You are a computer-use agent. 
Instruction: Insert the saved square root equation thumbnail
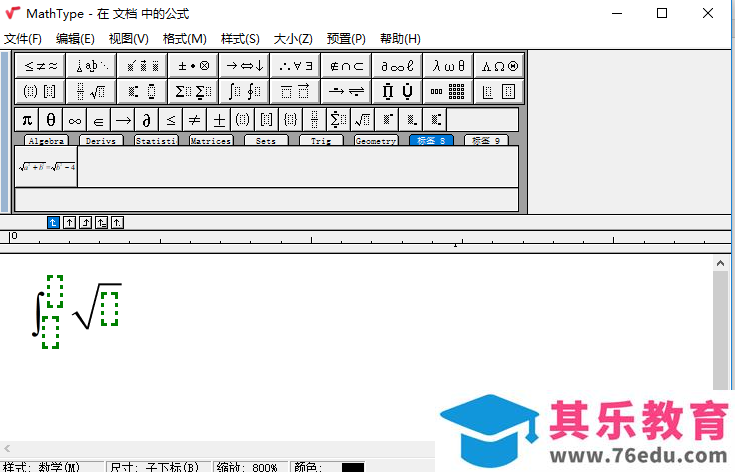pos(46,166)
